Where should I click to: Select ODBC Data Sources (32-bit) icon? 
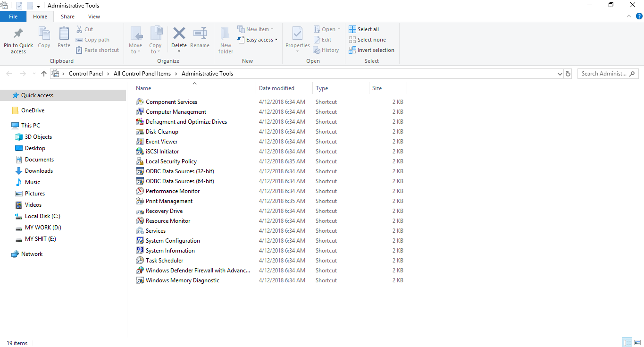click(x=140, y=171)
